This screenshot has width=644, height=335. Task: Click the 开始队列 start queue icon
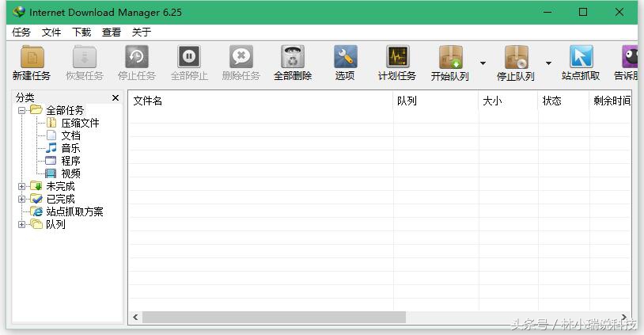click(450, 58)
